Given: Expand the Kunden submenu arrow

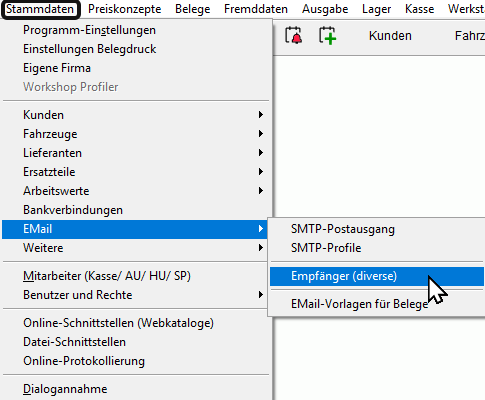Looking at the screenshot, I should tap(261, 115).
